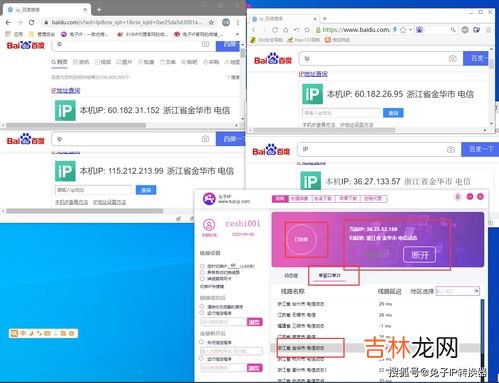Screen dimensions: 499x383
Task: Open Chrome's three-dot menu
Action: [x=238, y=22]
